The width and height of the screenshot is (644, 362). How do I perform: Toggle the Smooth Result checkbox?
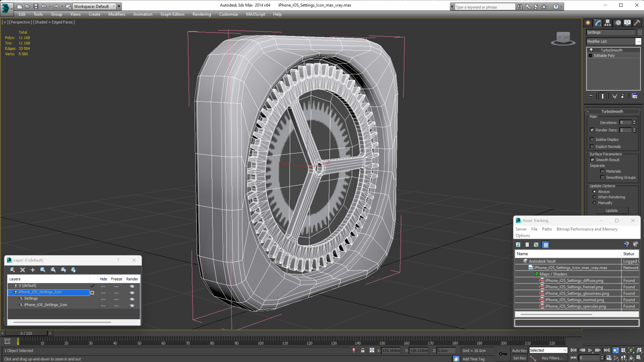point(592,160)
